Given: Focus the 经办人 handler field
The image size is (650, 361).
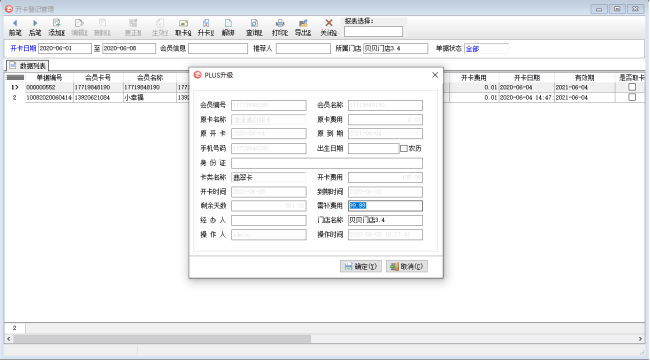Looking at the screenshot, I should [x=269, y=220].
